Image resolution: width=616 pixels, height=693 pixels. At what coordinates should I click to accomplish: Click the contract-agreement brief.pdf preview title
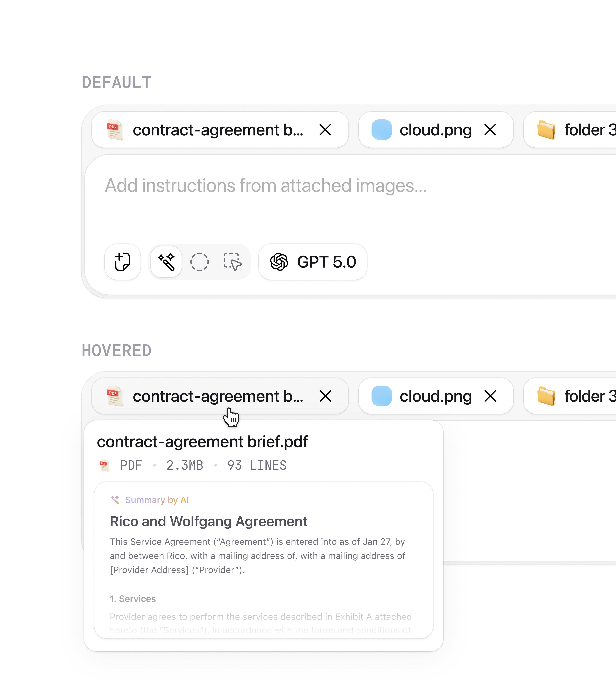(202, 442)
